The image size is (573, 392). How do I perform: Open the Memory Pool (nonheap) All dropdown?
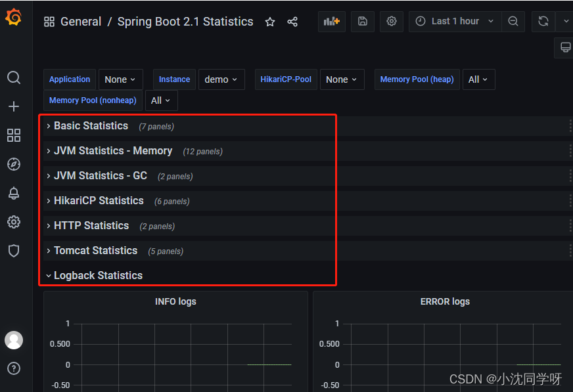(162, 100)
